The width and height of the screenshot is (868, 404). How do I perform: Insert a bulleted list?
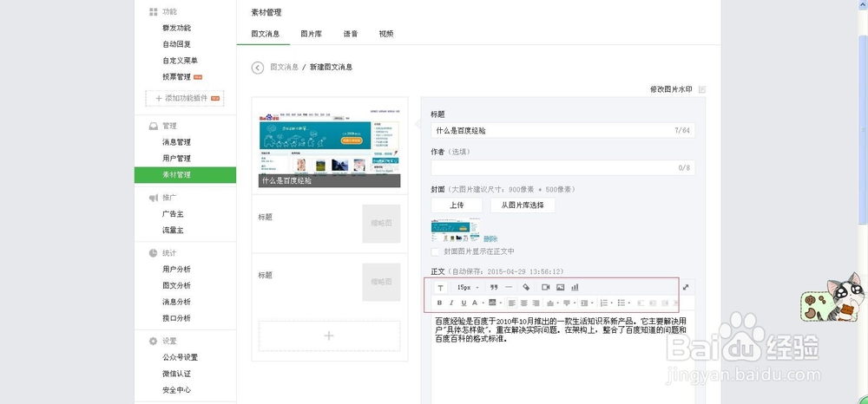(621, 303)
